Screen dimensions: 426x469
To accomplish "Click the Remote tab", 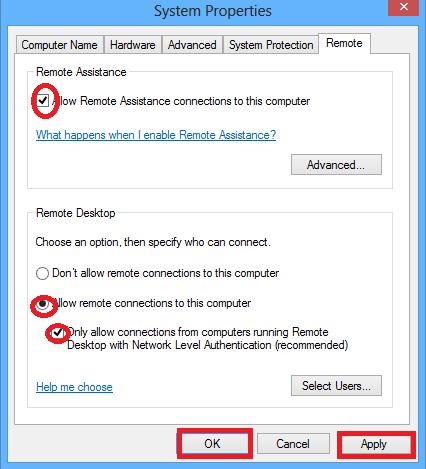I will coord(344,43).
